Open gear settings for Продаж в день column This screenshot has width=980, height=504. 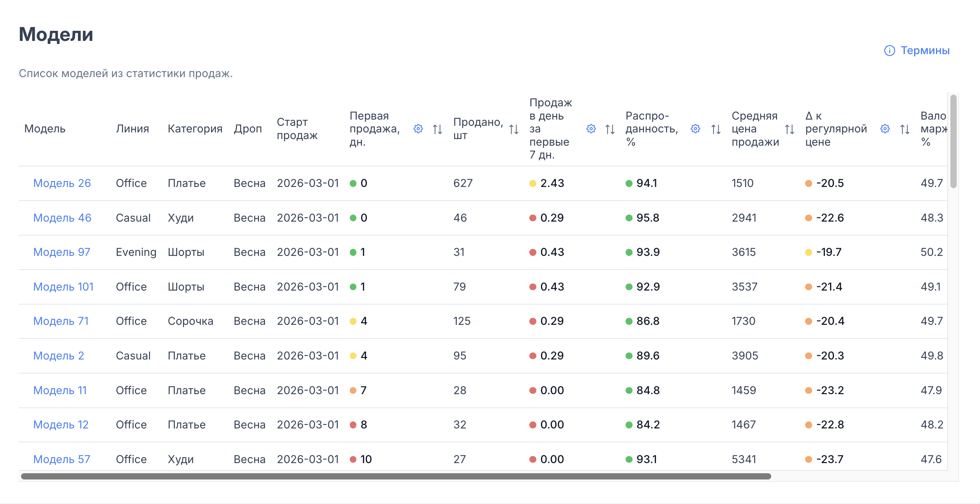(x=591, y=129)
